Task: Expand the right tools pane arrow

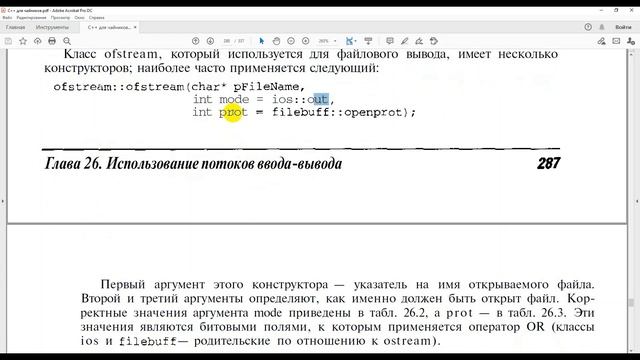Action: [x=637, y=201]
